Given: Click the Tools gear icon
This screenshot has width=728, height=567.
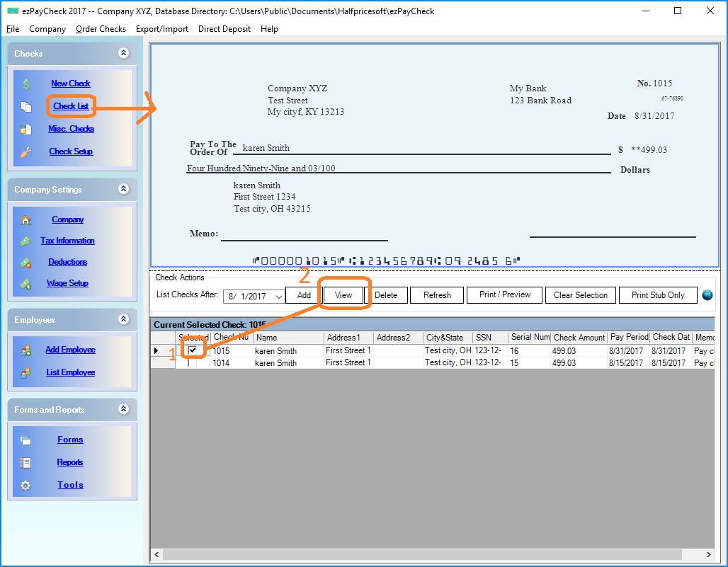Looking at the screenshot, I should [x=26, y=486].
